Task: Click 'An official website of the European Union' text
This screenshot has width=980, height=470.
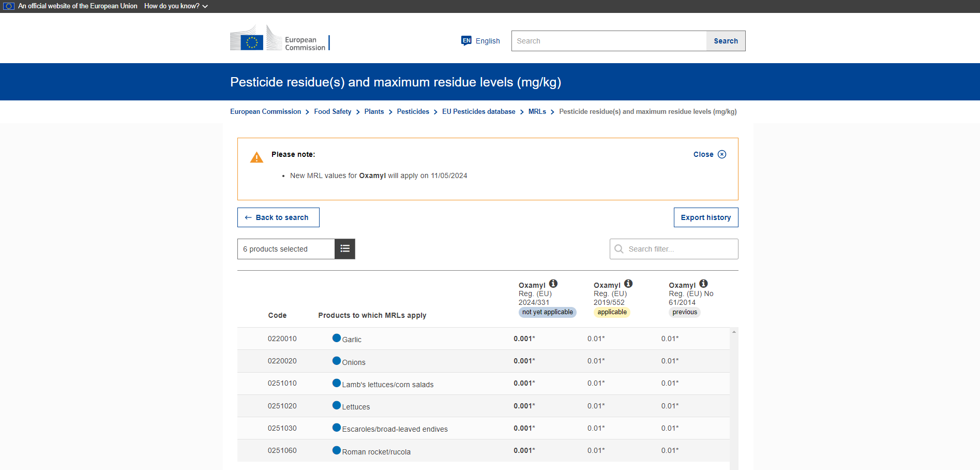Action: (x=78, y=6)
